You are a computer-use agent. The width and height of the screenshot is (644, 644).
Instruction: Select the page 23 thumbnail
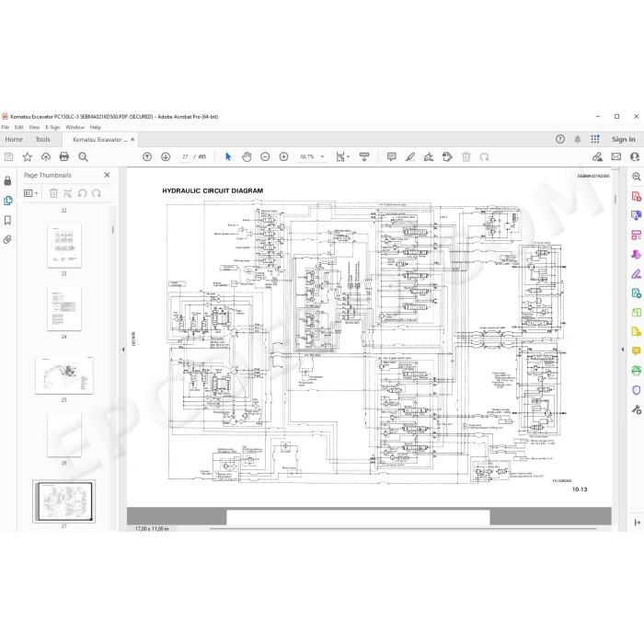pos(64,246)
